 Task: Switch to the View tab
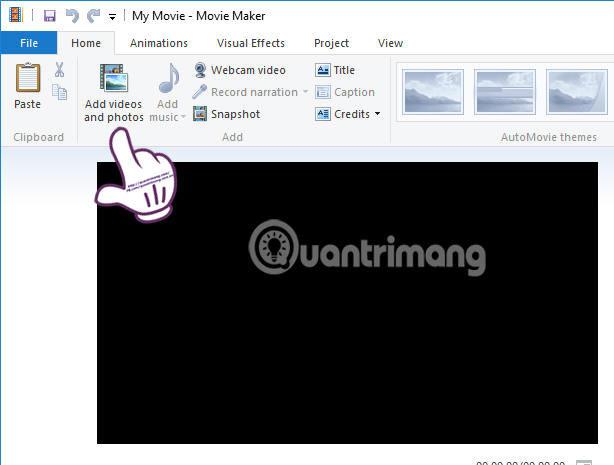[390, 43]
